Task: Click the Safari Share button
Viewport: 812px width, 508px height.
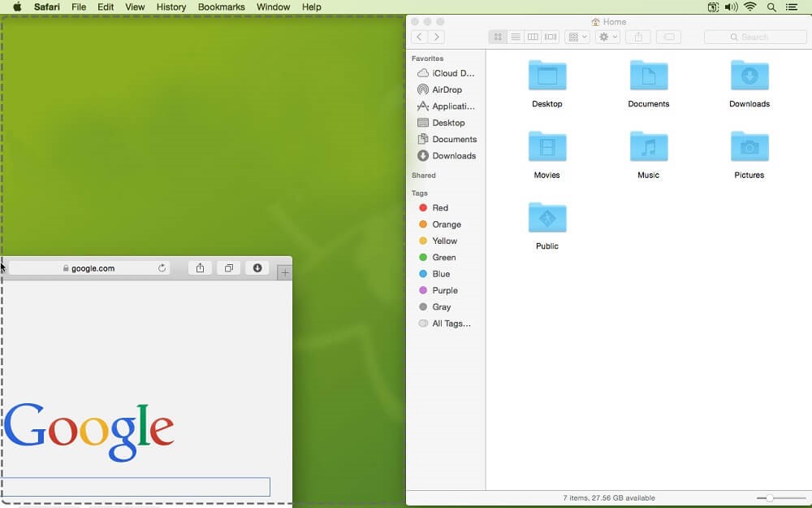Action: click(200, 268)
